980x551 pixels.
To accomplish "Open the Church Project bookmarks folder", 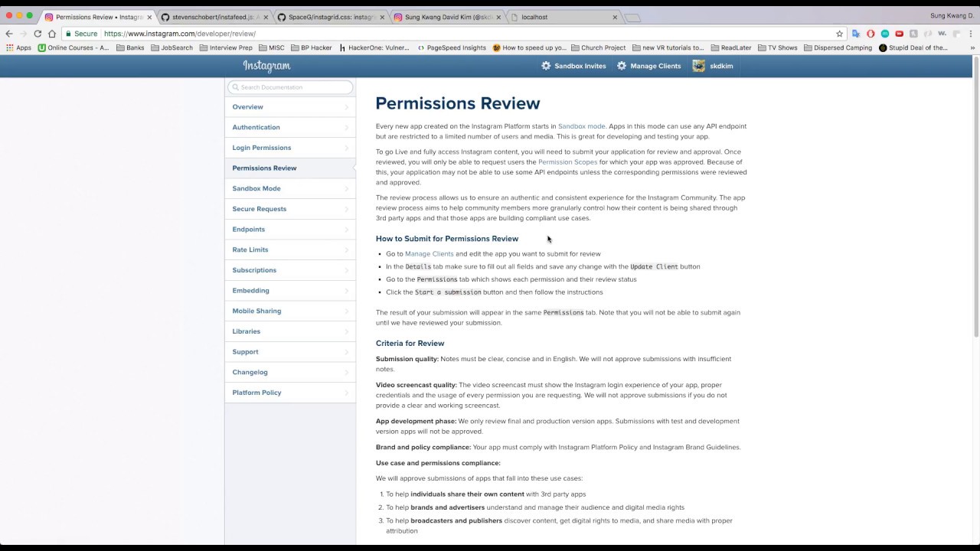I will [598, 47].
